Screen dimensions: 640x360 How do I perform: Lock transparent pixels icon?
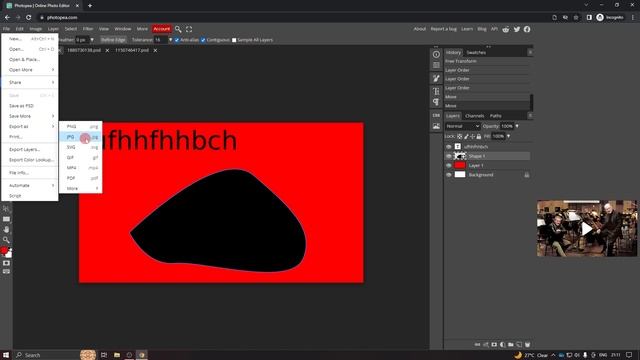click(460, 136)
